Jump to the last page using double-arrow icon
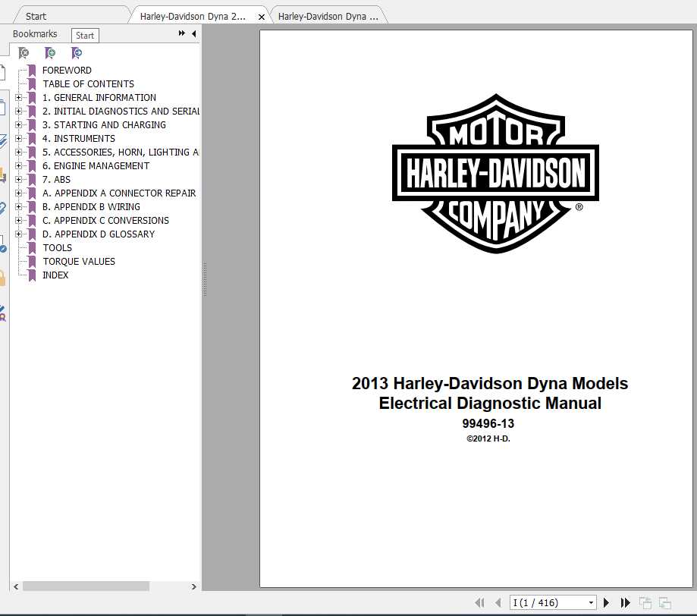The height and width of the screenshot is (616, 697). (x=626, y=602)
